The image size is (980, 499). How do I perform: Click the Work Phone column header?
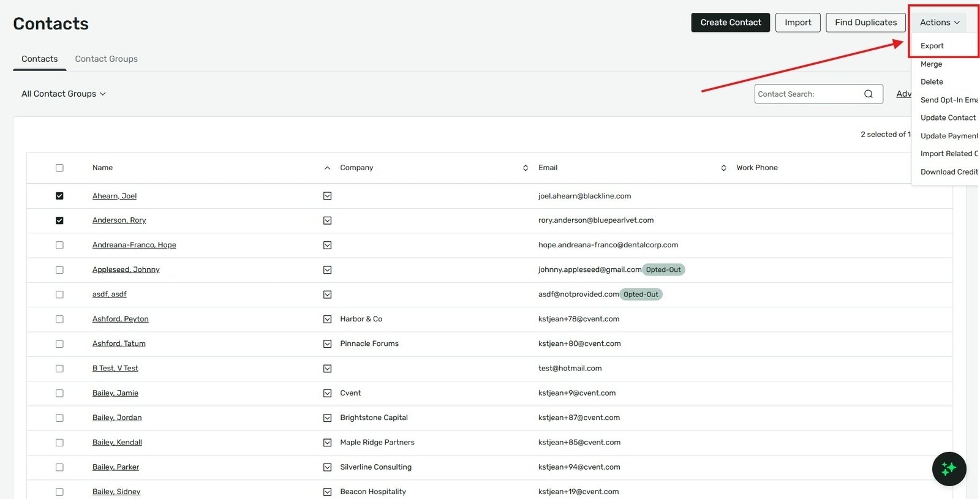(x=757, y=168)
